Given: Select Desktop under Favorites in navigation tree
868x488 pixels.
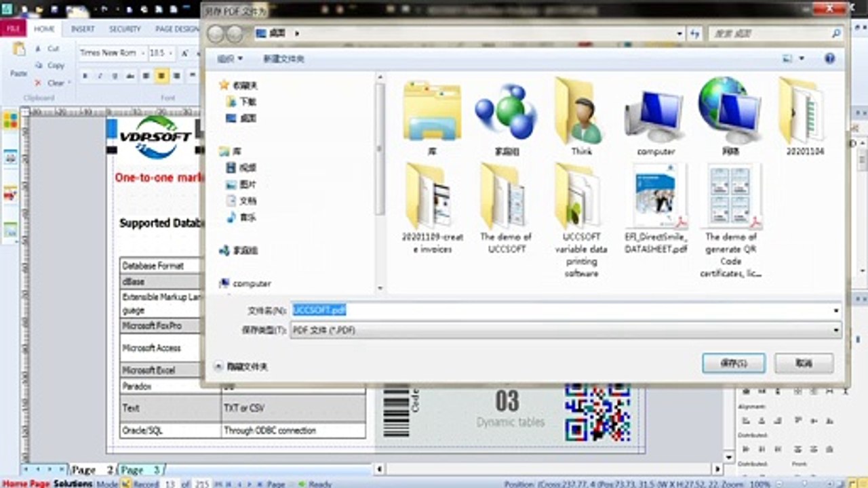Looking at the screenshot, I should tap(241, 118).
